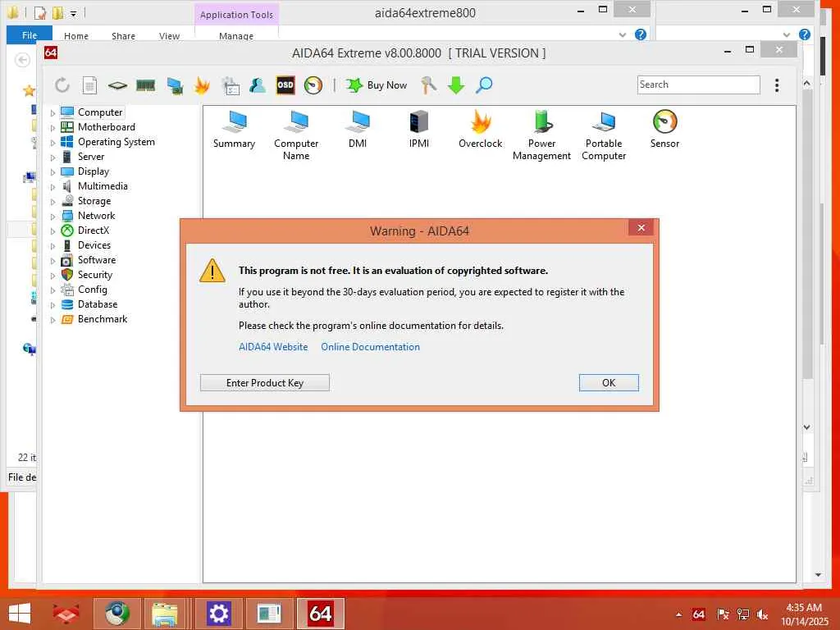Expand the Network tree node arrow
Image resolution: width=840 pixels, height=630 pixels.
pyautogui.click(x=52, y=217)
